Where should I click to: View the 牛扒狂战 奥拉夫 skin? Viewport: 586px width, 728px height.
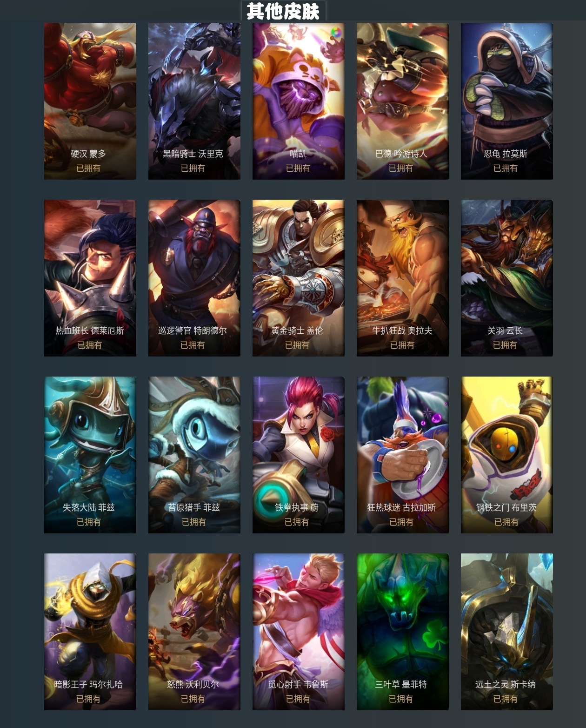pos(403,278)
